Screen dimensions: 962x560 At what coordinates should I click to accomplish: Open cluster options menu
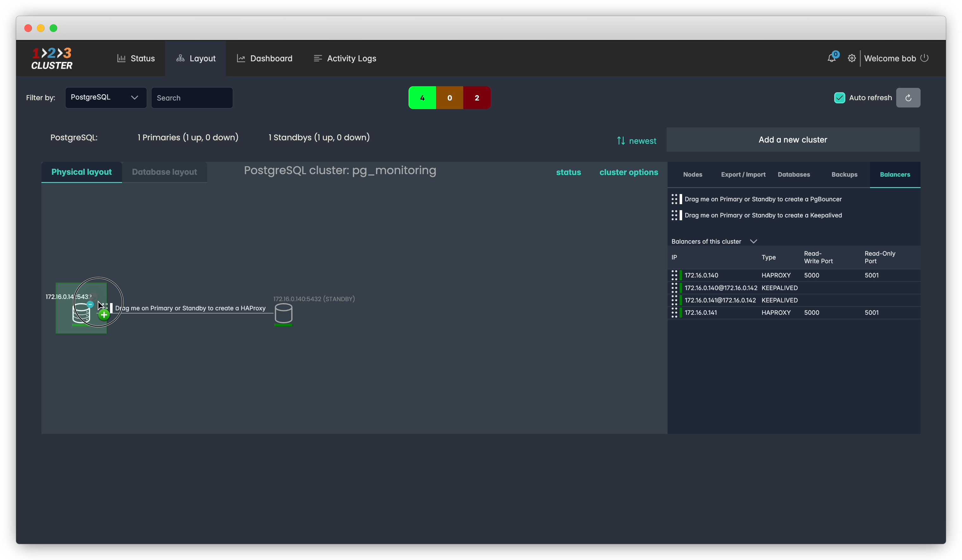pos(628,172)
